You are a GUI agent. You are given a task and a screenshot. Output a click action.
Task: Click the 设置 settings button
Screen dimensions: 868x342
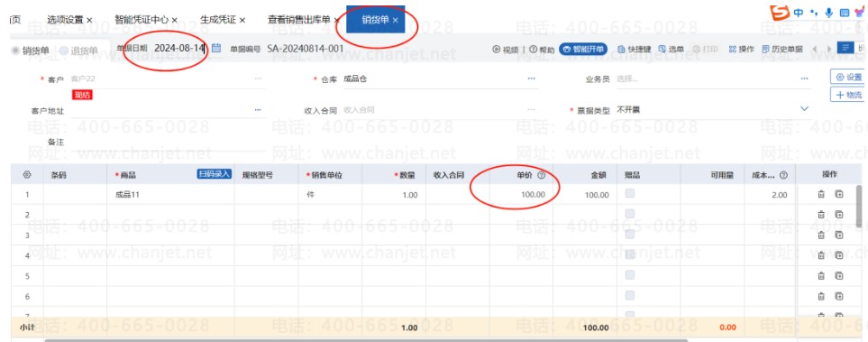(x=847, y=77)
